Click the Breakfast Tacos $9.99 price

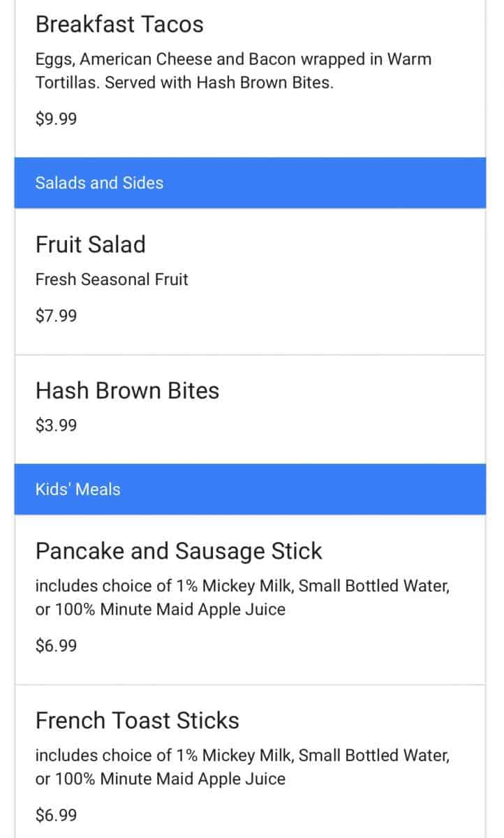click(x=56, y=119)
